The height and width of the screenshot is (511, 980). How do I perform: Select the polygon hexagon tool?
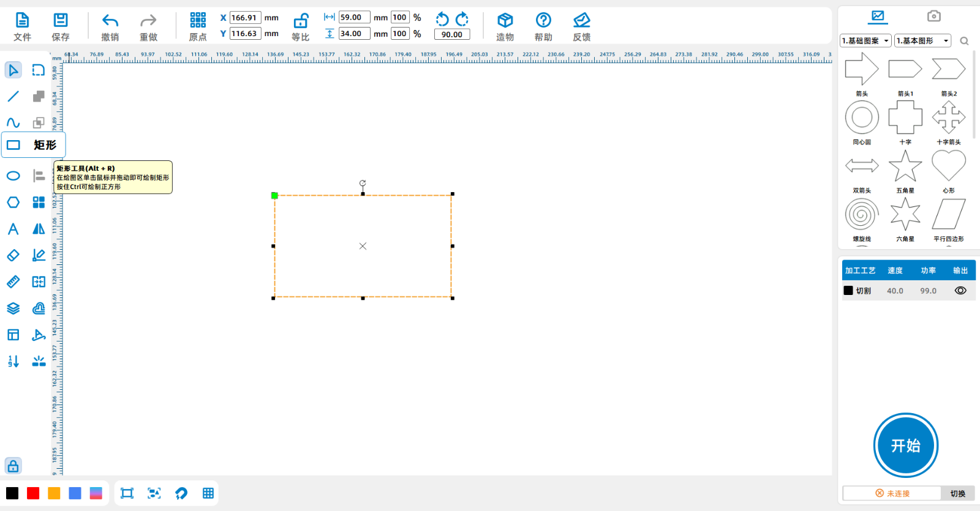click(13, 203)
